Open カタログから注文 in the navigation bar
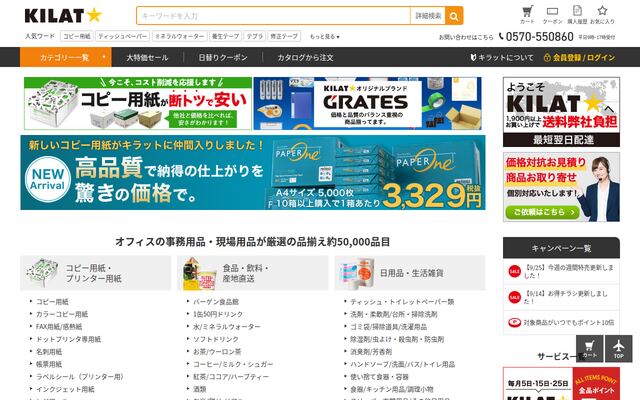 click(305, 58)
